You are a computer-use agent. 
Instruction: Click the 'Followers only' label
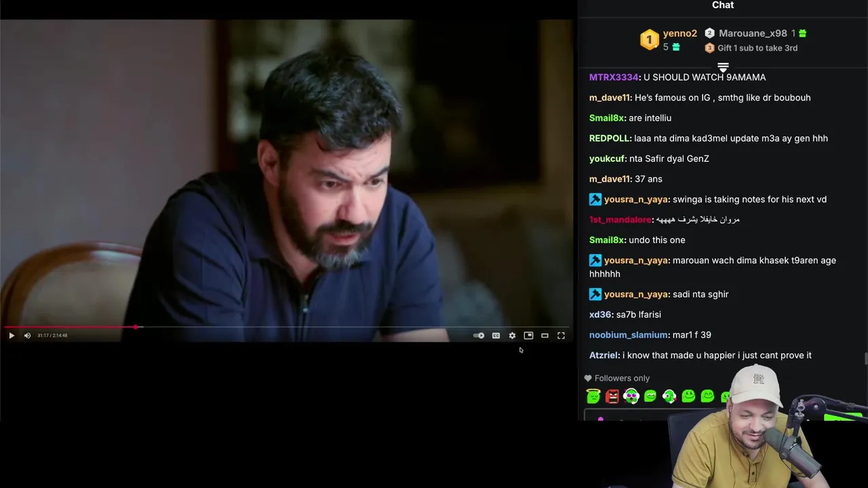tap(622, 378)
